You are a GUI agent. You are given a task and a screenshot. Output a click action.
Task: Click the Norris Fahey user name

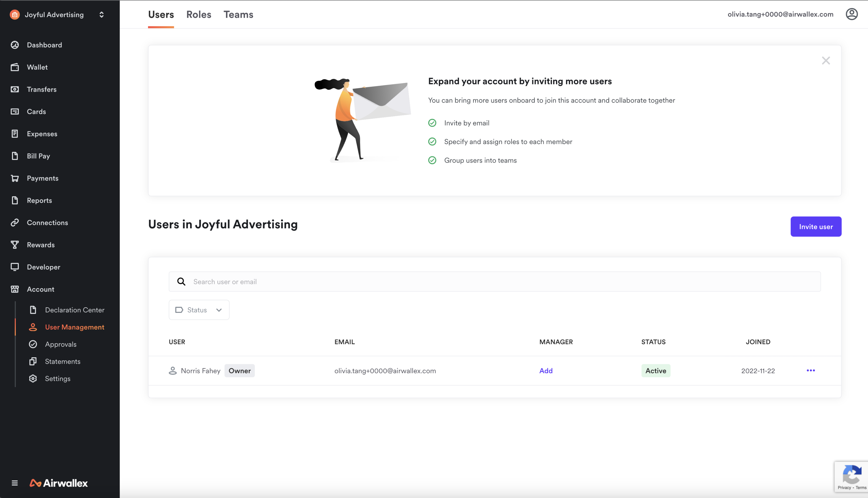(200, 370)
